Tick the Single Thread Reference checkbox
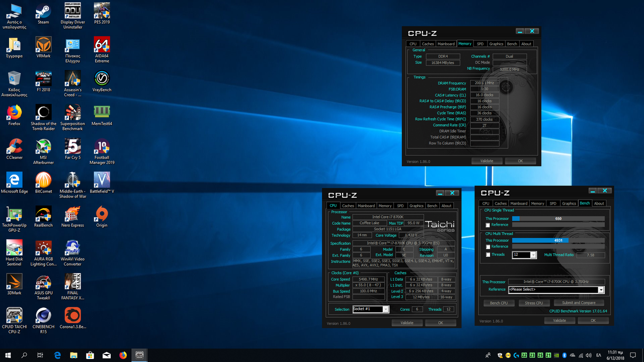This screenshot has height=362, width=644. pyautogui.click(x=488, y=225)
